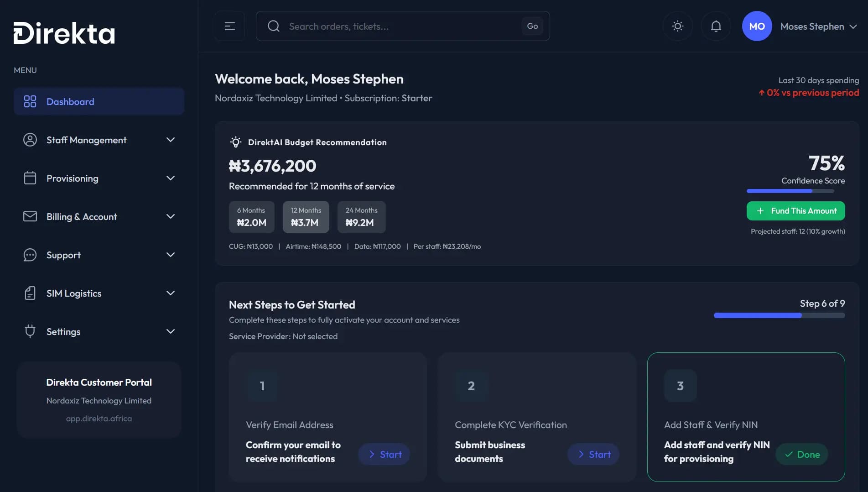Screen dimensions: 868x492
Task: Click the Fund This Amount button
Action: [x=795, y=211]
